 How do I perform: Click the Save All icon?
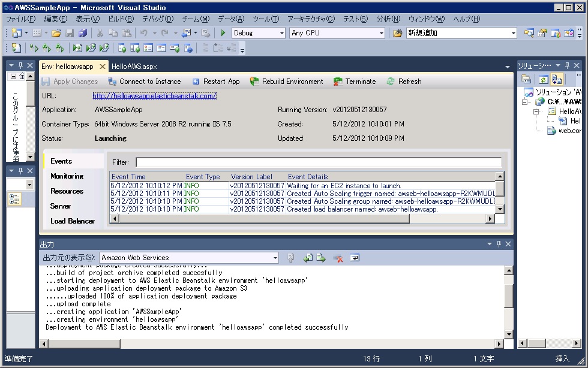coord(83,33)
